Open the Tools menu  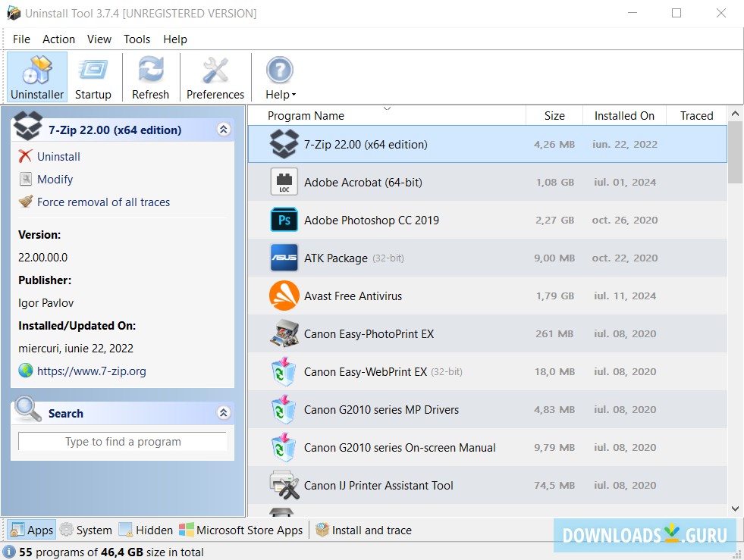click(x=137, y=39)
